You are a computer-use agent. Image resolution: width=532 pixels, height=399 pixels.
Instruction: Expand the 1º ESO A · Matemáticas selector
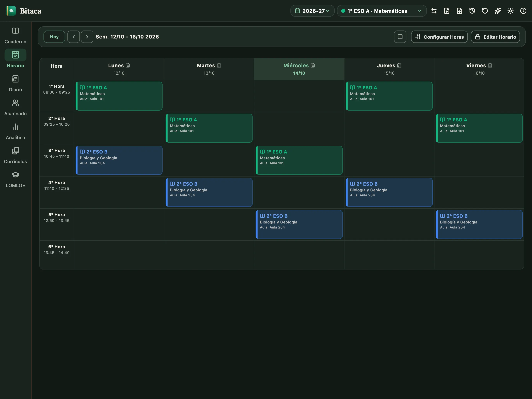pyautogui.click(x=382, y=11)
